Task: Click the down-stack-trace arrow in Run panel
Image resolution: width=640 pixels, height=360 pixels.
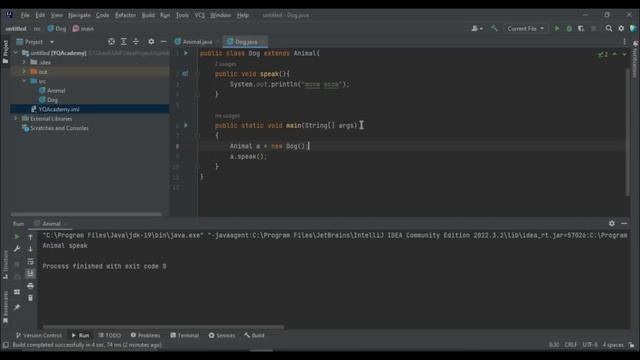Action: 30,249
